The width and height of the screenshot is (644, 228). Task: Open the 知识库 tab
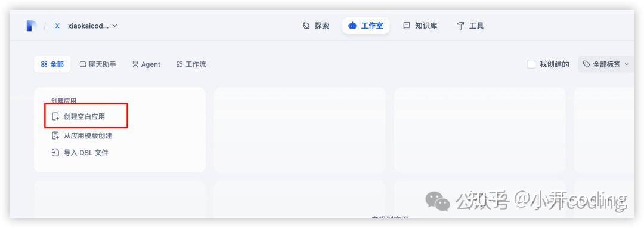point(420,26)
